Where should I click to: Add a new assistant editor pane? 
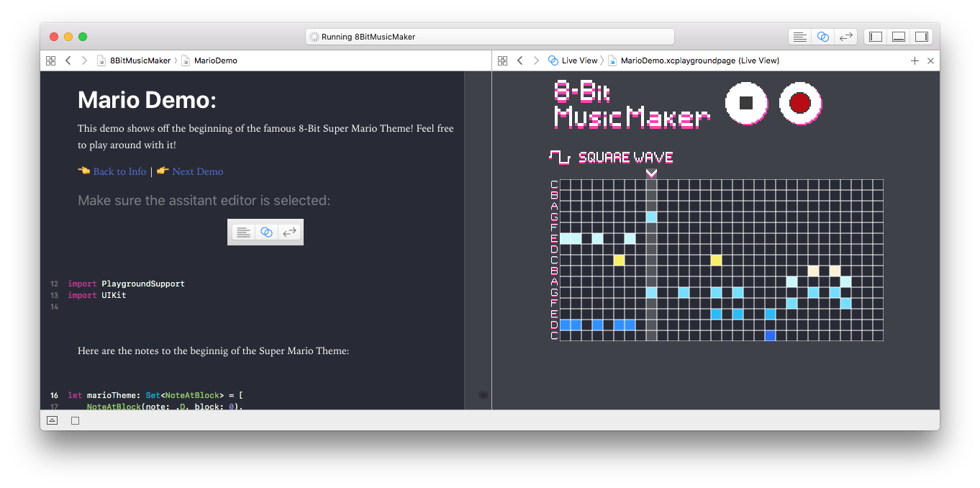(915, 60)
